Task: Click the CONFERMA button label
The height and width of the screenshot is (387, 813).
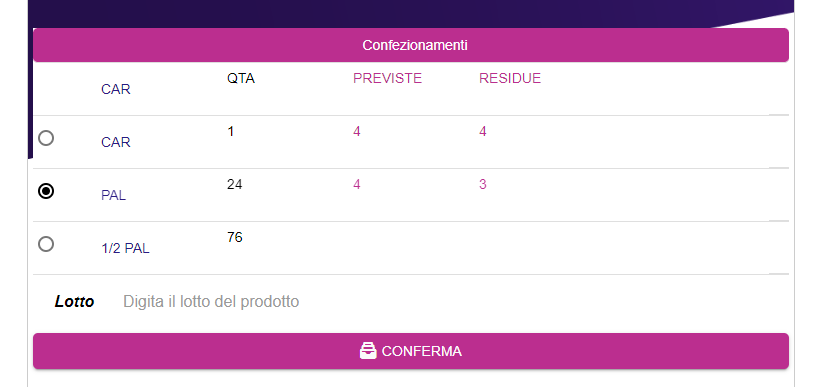Action: (x=422, y=351)
